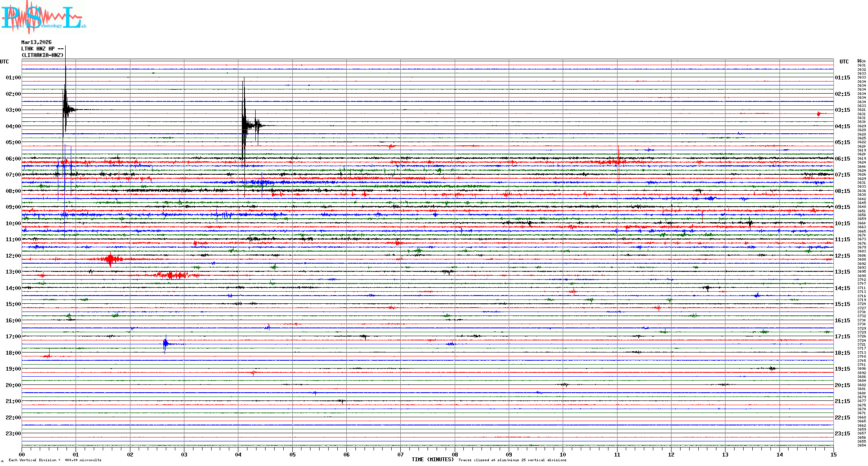
Task: Click the 00 minute tick label at the bottom left
Action: tap(22, 454)
